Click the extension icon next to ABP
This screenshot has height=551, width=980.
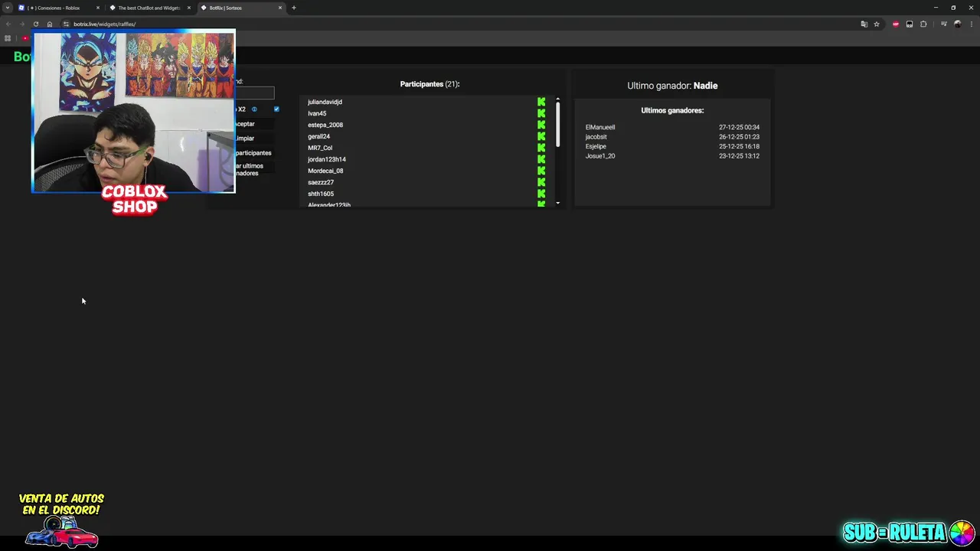pyautogui.click(x=910, y=24)
